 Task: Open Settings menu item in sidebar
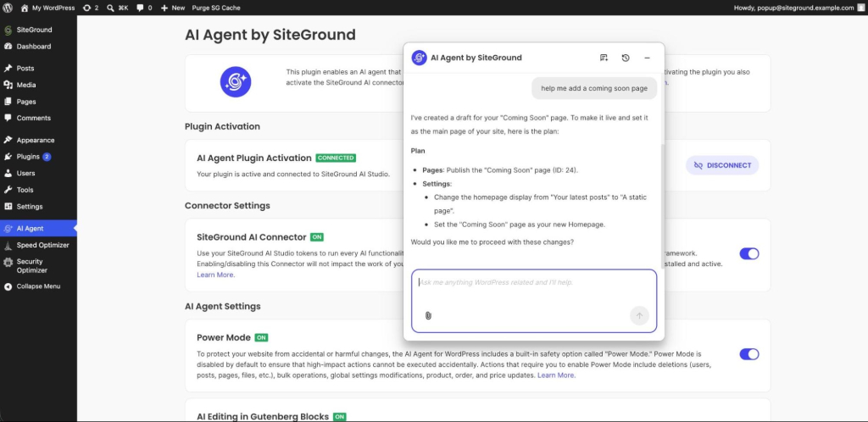pos(38,206)
